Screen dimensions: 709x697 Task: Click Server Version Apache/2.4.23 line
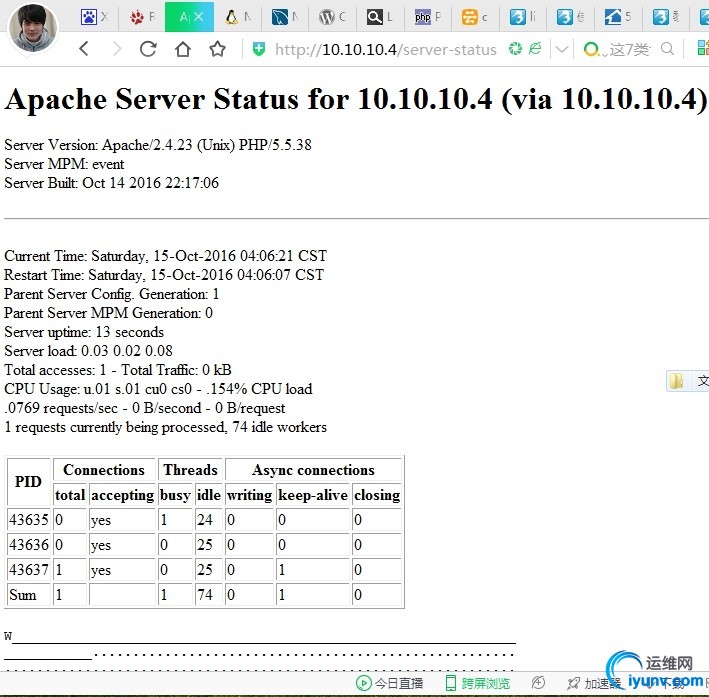158,145
